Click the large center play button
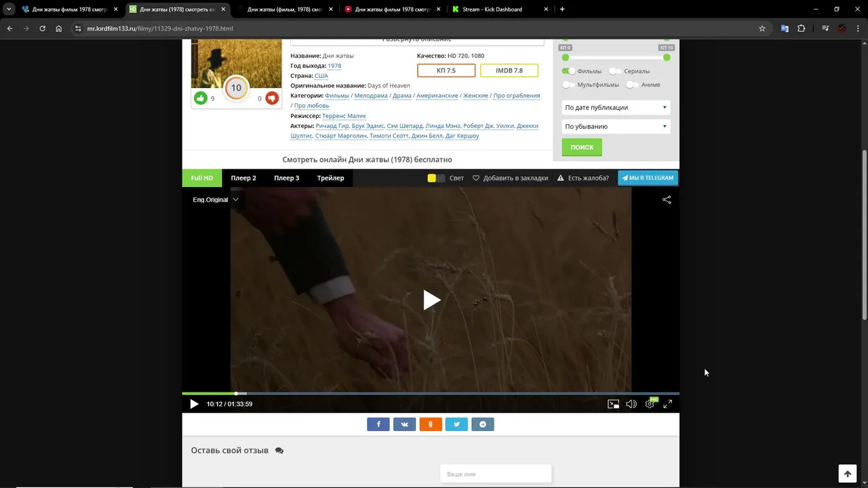 click(431, 300)
